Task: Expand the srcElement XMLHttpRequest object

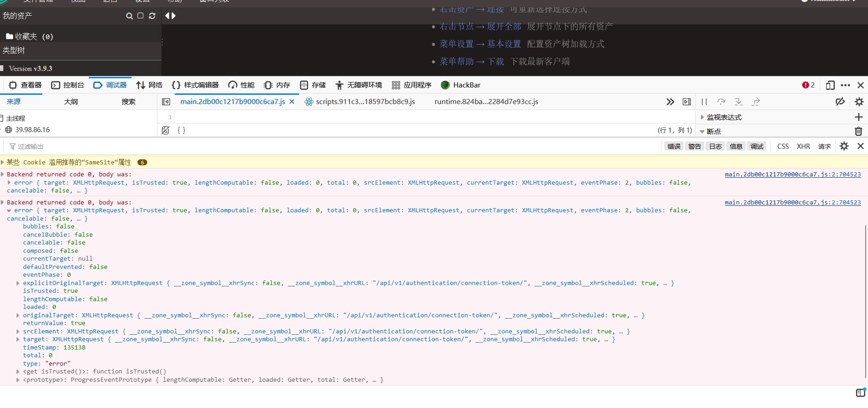Action: click(x=18, y=332)
